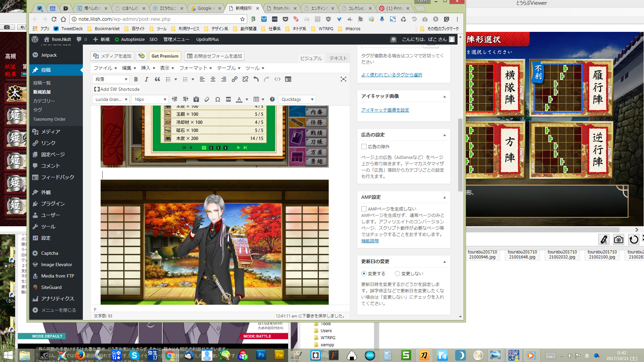This screenshot has height=362, width=644.
Task: Click よく使われているタグから選択 link
Action: 391,75
